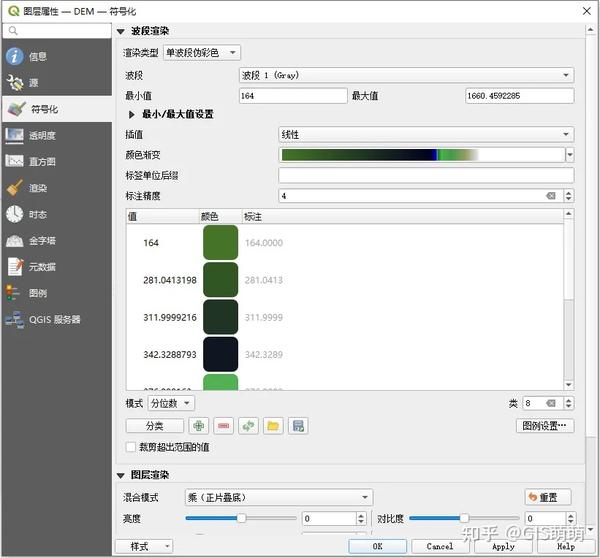This screenshot has width=600, height=558.
Task: Click the 图例设置 button
Action: pyautogui.click(x=545, y=426)
